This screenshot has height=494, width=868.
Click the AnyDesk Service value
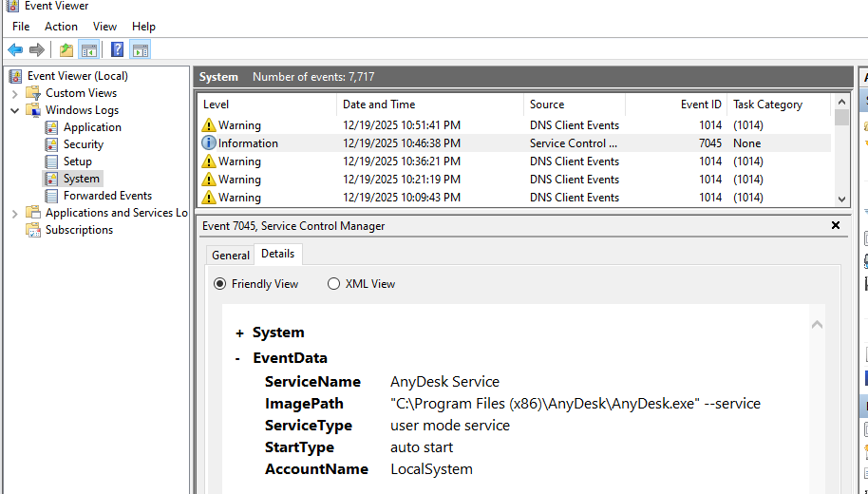pos(444,382)
